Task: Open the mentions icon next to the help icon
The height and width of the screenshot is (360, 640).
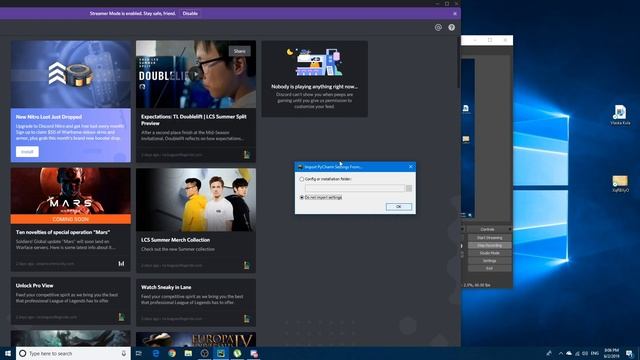Action: [438, 27]
